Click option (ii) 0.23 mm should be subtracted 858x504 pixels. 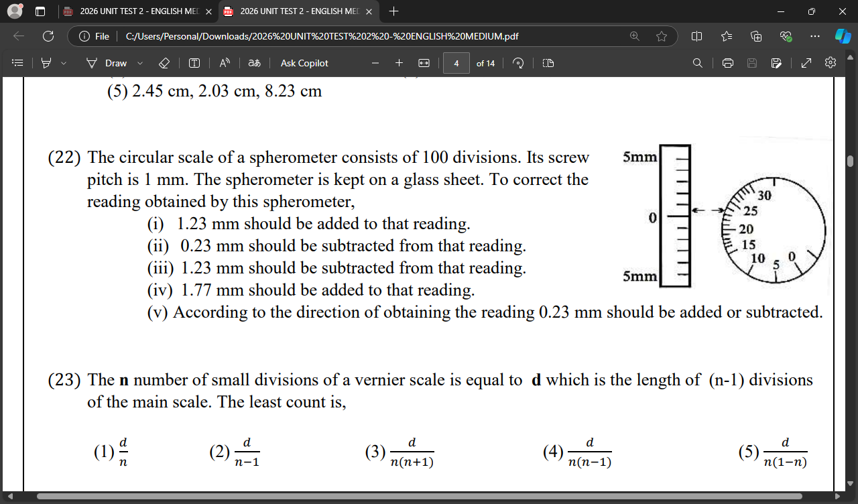tap(336, 246)
